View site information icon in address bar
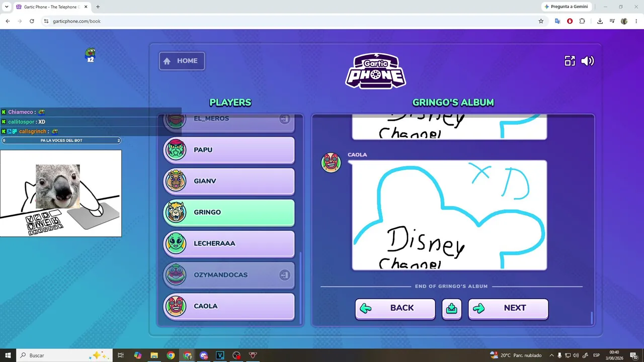 tap(46, 21)
